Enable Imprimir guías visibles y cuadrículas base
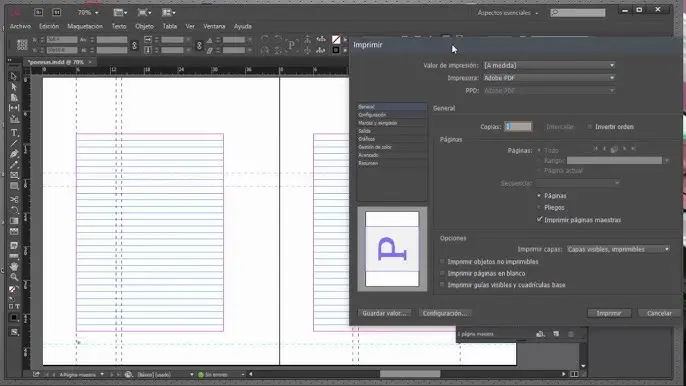Image resolution: width=686 pixels, height=386 pixels. click(x=442, y=285)
